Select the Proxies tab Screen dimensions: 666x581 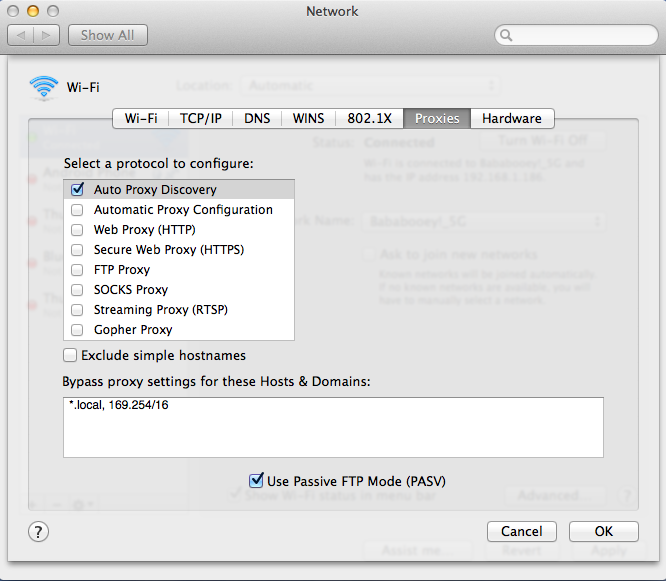pyautogui.click(x=437, y=118)
